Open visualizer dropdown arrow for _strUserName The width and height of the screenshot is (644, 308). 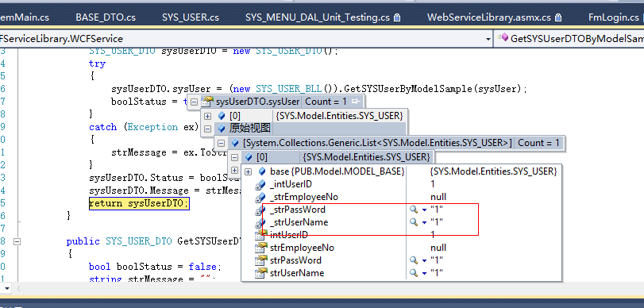424,222
